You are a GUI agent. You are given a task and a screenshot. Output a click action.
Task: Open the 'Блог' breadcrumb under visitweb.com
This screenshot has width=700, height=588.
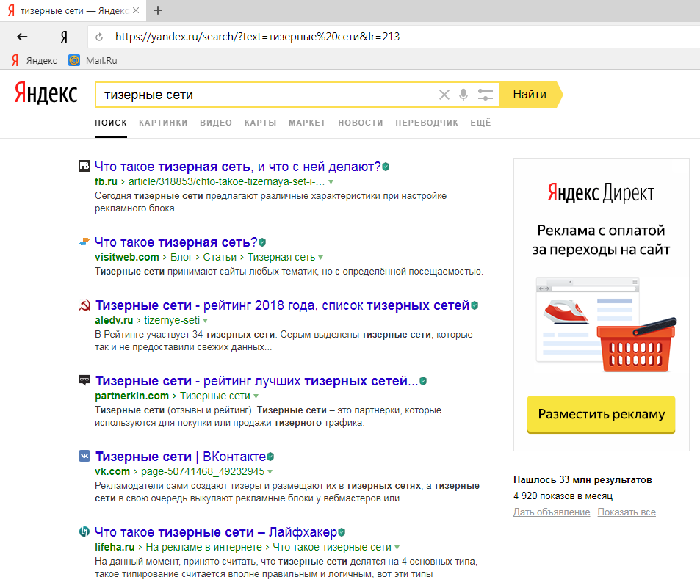(181, 257)
